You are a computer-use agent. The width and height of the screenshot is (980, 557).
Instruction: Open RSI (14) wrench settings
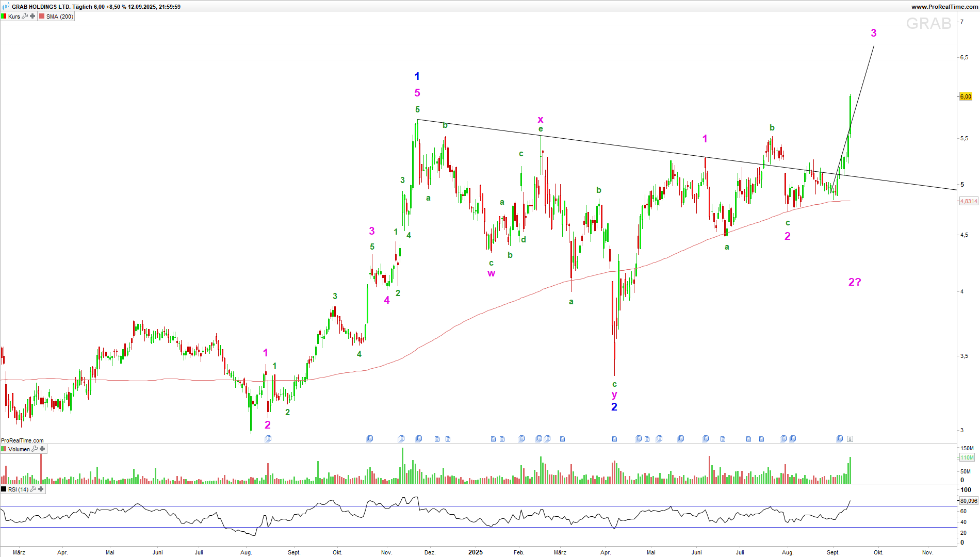[33, 489]
